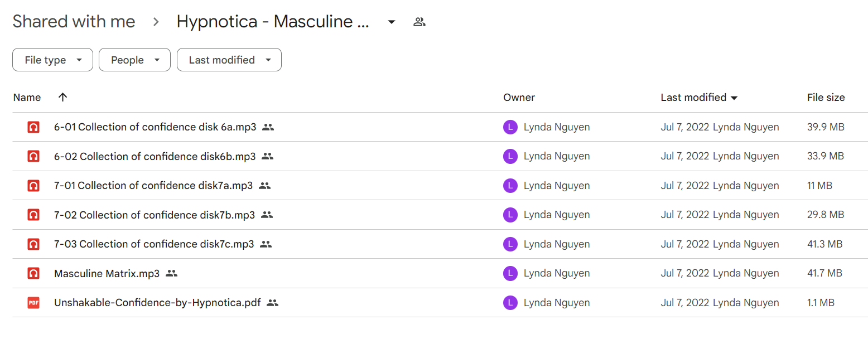The height and width of the screenshot is (339, 868).
Task: Click shared icon after Masculine Matrix.mp3
Action: click(x=172, y=274)
